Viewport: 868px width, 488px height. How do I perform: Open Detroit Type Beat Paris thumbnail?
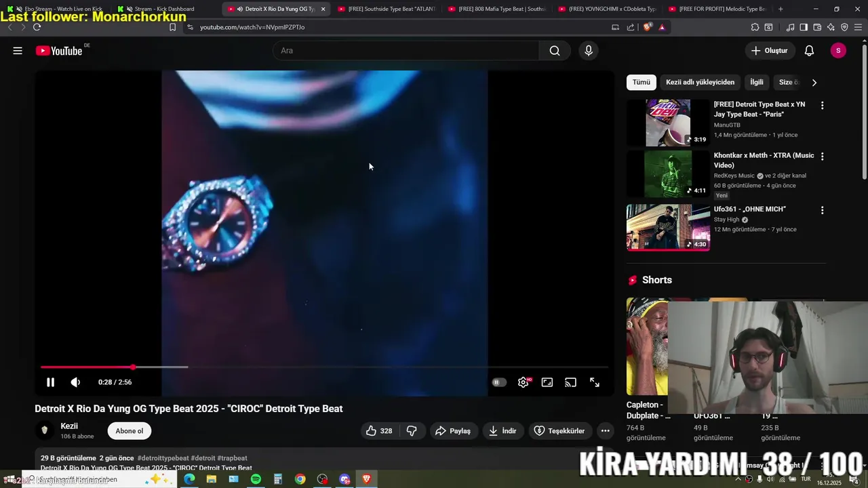click(668, 123)
